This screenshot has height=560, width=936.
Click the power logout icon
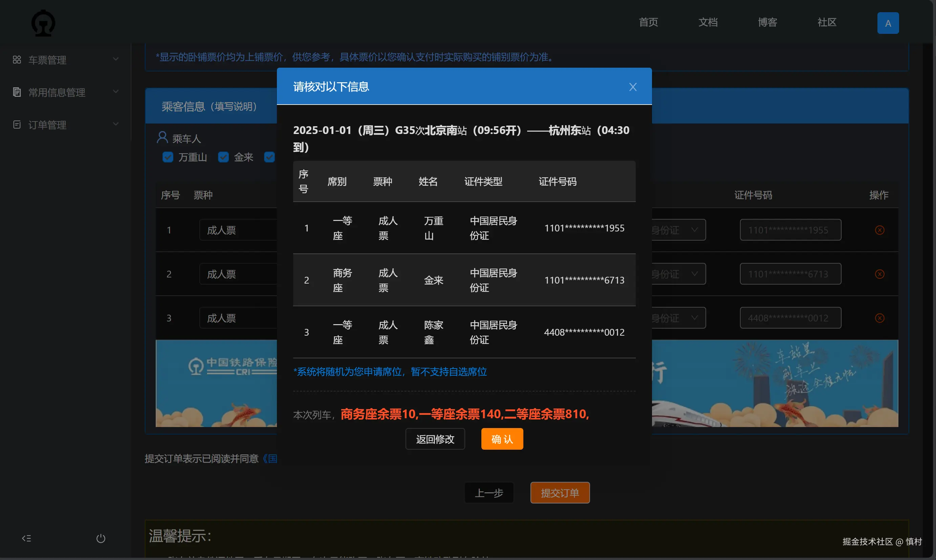click(101, 538)
